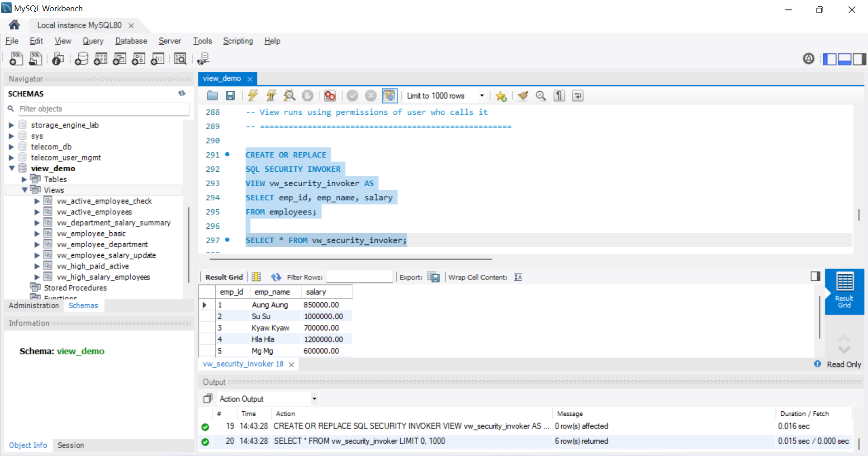Create new table toolbar icon
The width and height of the screenshot is (868, 456).
[x=100, y=59]
